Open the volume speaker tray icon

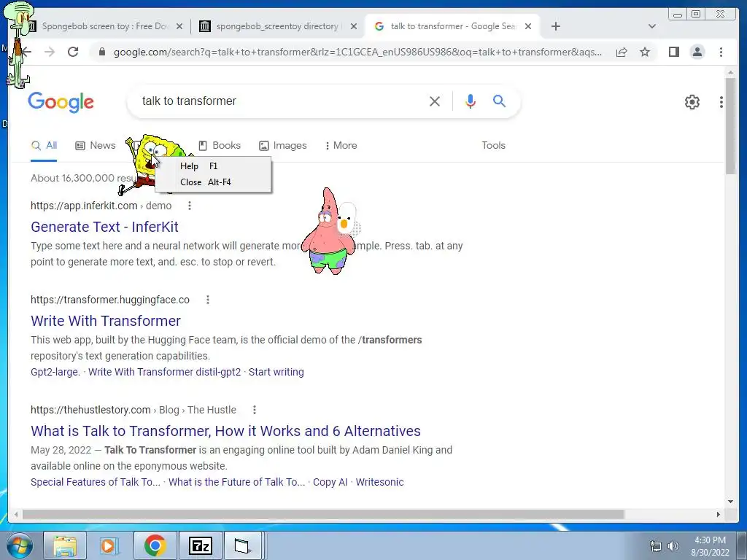[x=673, y=546]
